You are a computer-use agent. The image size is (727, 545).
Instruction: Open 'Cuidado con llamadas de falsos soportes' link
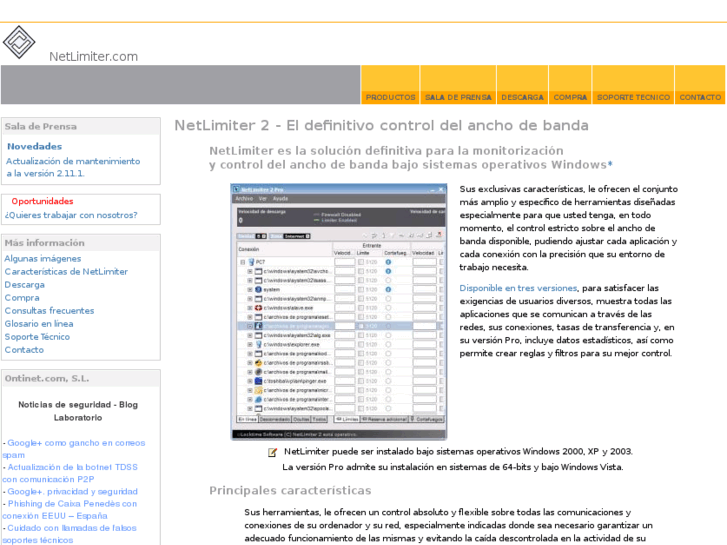(x=70, y=534)
